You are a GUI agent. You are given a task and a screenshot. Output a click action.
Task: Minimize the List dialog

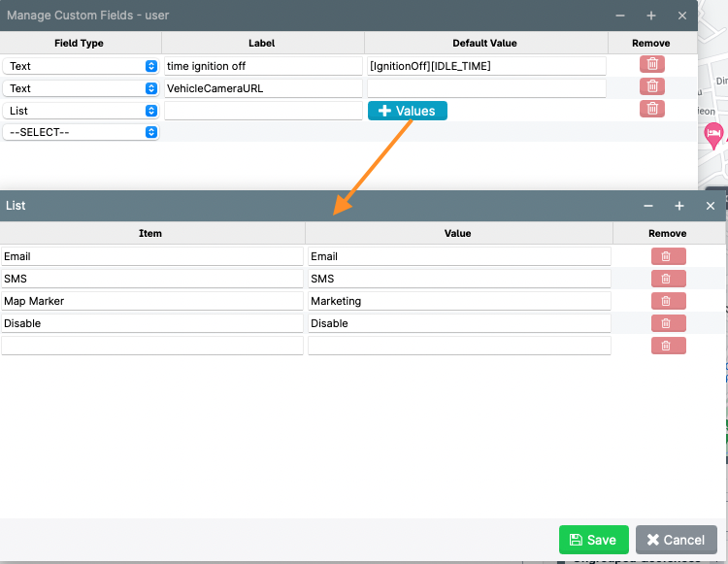[x=648, y=206]
